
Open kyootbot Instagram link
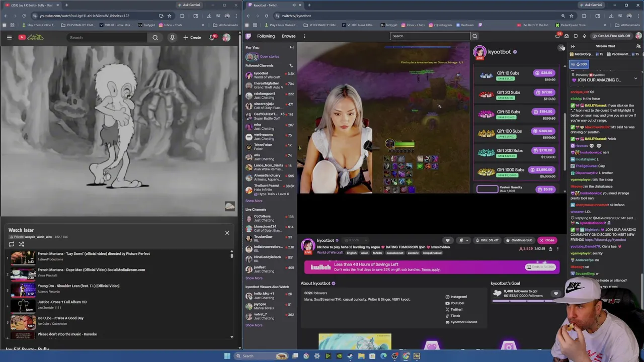pyautogui.click(x=456, y=297)
